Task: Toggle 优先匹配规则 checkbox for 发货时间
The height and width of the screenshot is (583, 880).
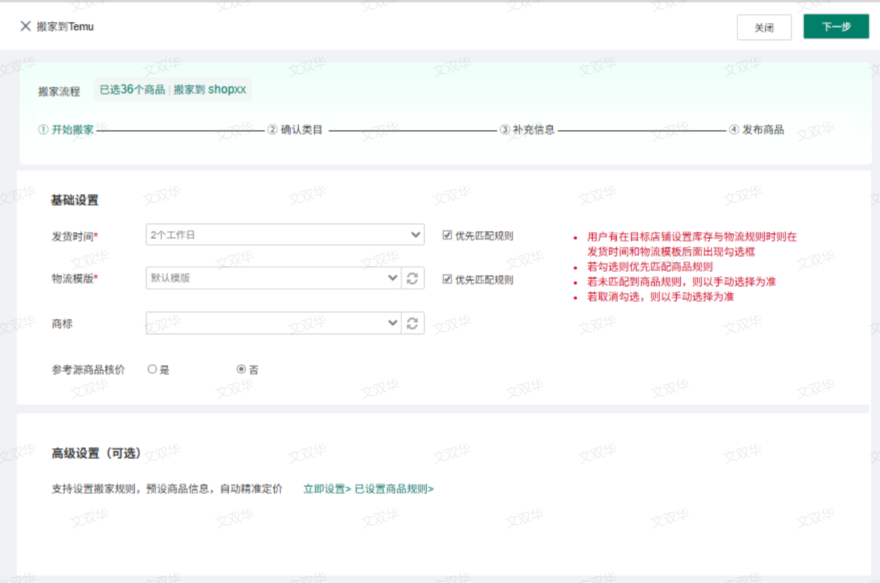Action: tap(447, 236)
